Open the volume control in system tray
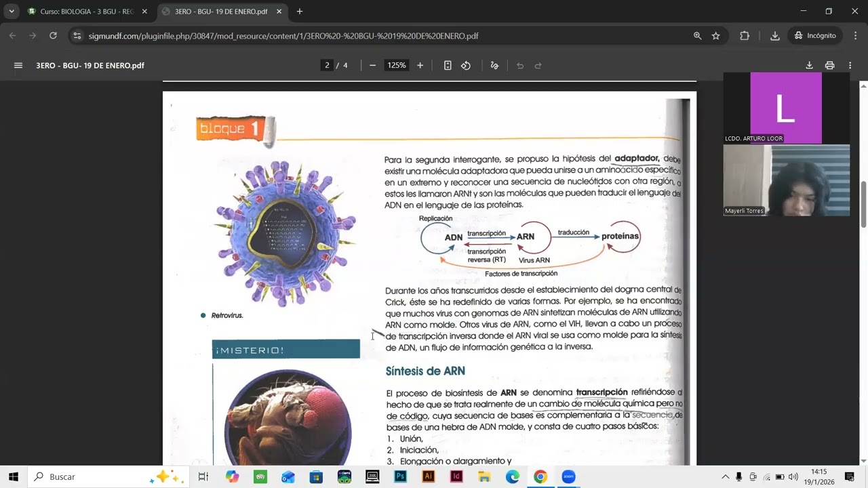Image resolution: width=868 pixels, height=488 pixels. (793, 476)
